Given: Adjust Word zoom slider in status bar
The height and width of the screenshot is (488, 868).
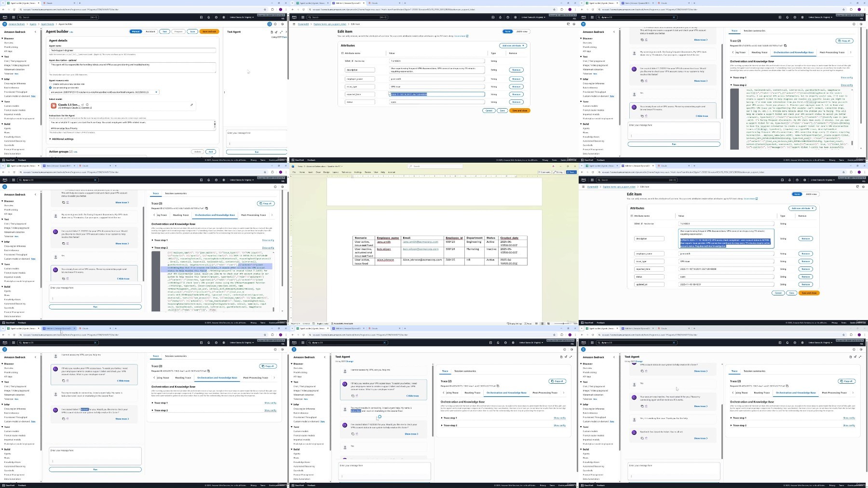Looking at the screenshot, I should (562, 323).
